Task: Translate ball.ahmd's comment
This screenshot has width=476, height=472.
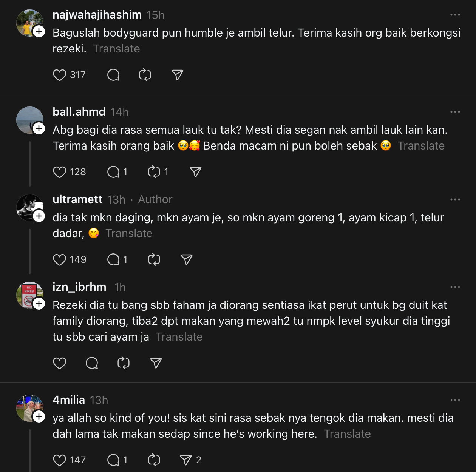Action: tap(421, 146)
